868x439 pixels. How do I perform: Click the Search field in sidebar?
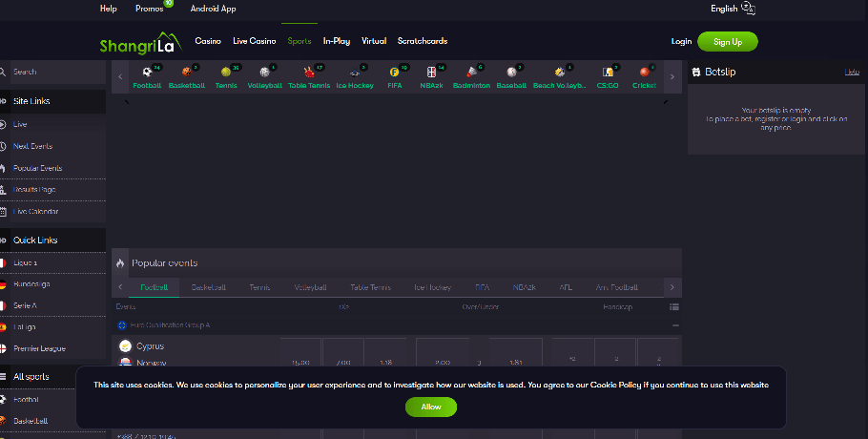[x=57, y=72]
